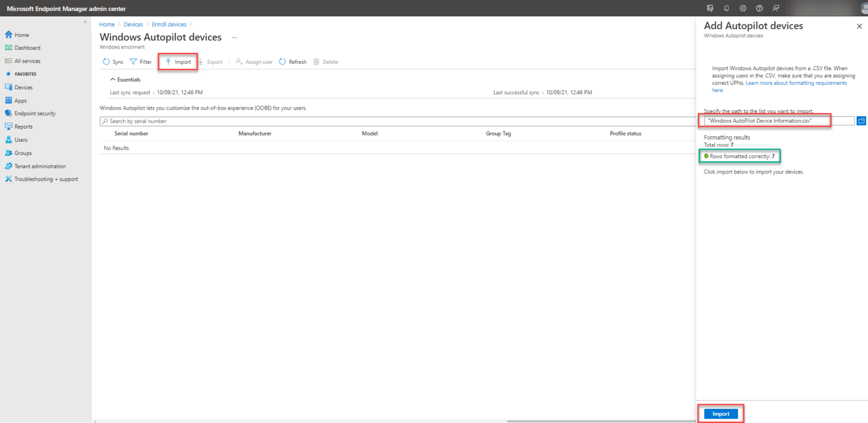Image resolution: width=868 pixels, height=423 pixels.
Task: Open the feedback icon in the top bar
Action: 775,8
